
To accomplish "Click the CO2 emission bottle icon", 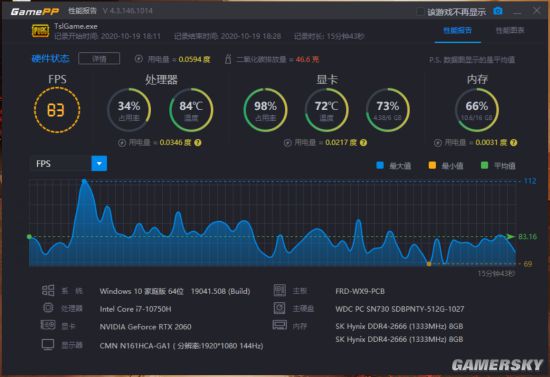I will tap(228, 59).
